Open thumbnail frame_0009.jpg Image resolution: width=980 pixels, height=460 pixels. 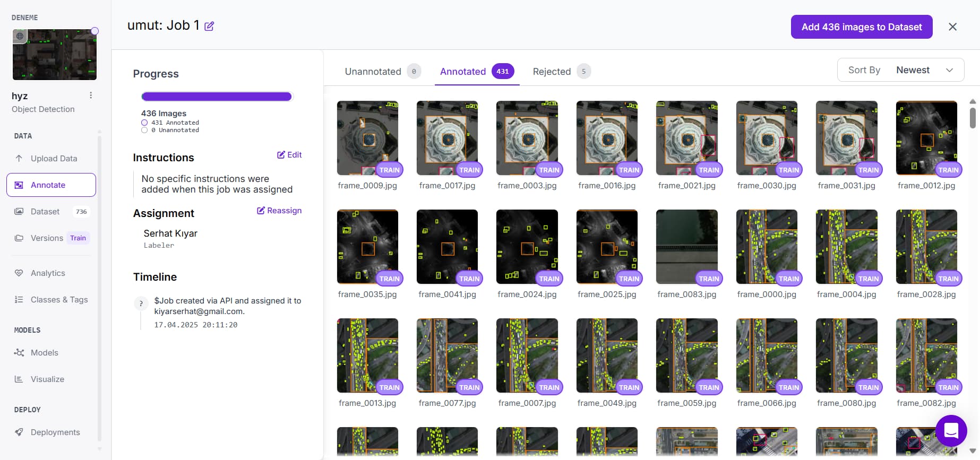pos(367,138)
